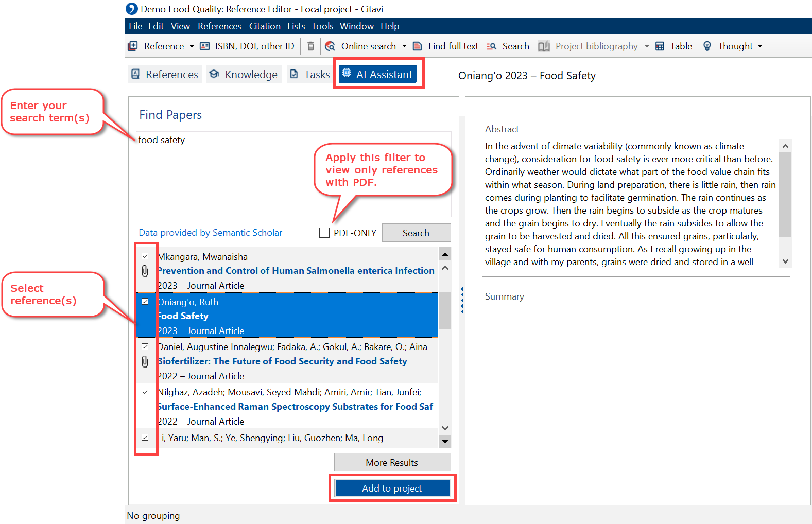
Task: Open the Reference dropdown arrow
Action: (x=192, y=46)
